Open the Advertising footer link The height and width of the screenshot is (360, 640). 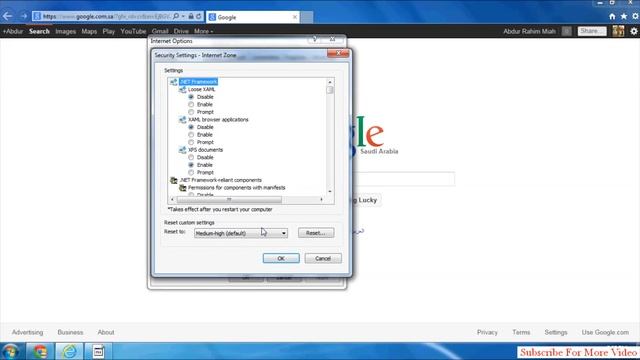27,332
